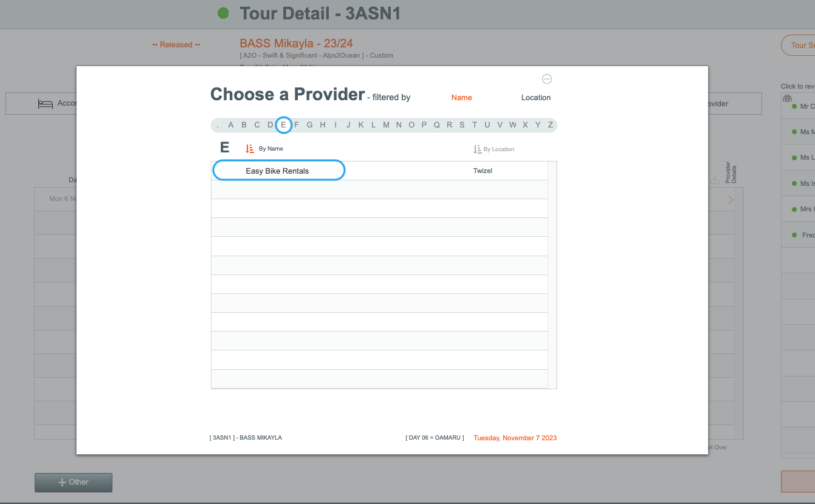Select Ms L passenger in right panel
This screenshot has height=504, width=815.
tap(798, 157)
